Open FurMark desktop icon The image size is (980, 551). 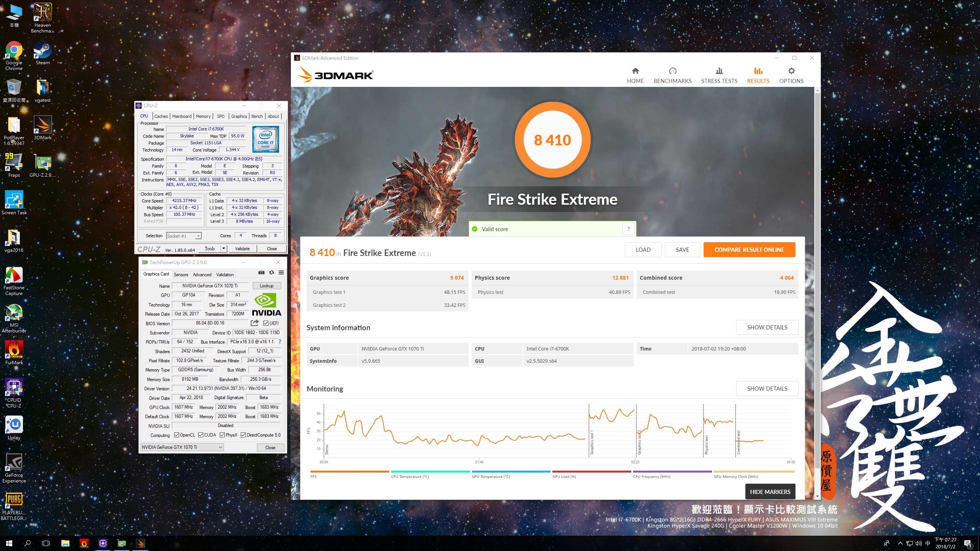pos(14,353)
